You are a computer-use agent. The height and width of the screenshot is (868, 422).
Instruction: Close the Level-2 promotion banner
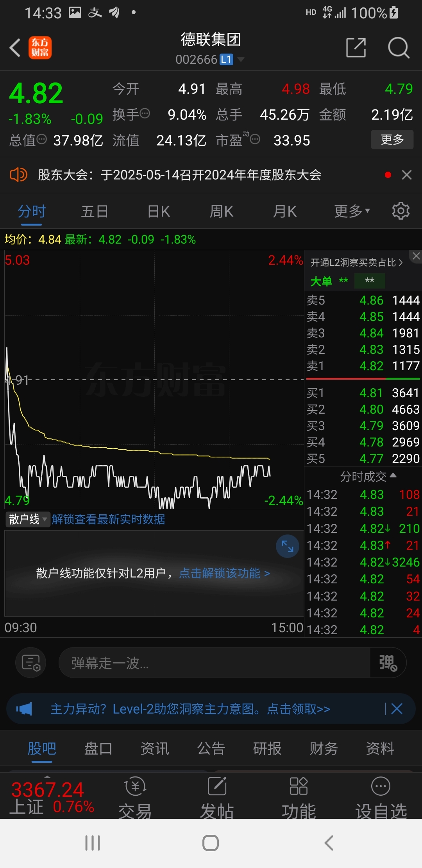pyautogui.click(x=397, y=709)
